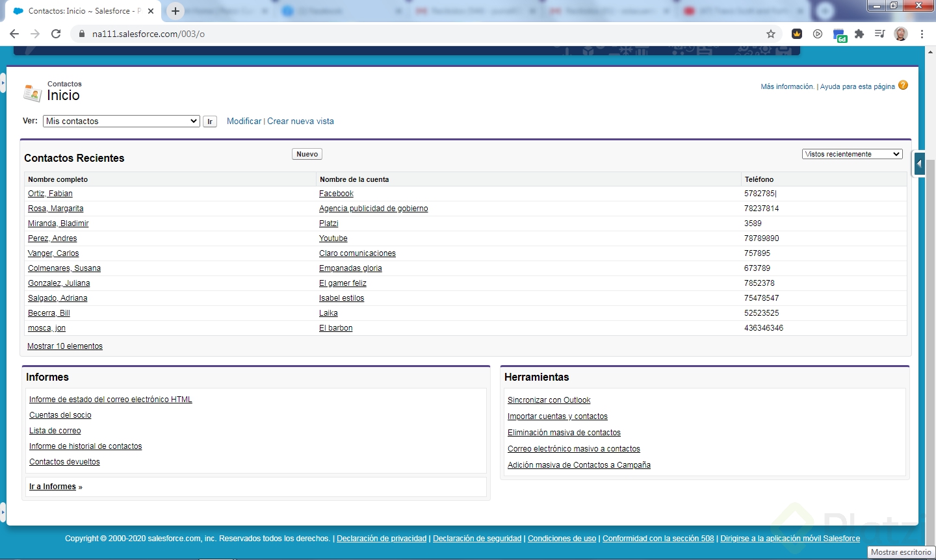Open contact Colmenares, Susana
This screenshot has height=560, width=936.
pyautogui.click(x=64, y=268)
